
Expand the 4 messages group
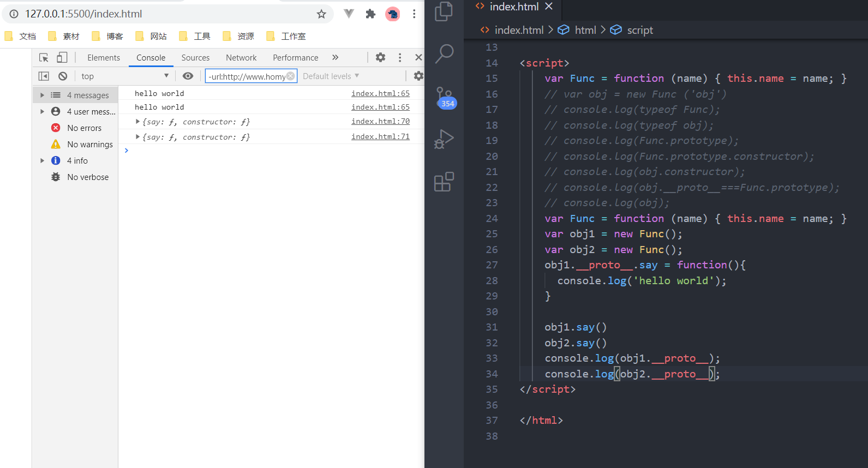tap(42, 95)
